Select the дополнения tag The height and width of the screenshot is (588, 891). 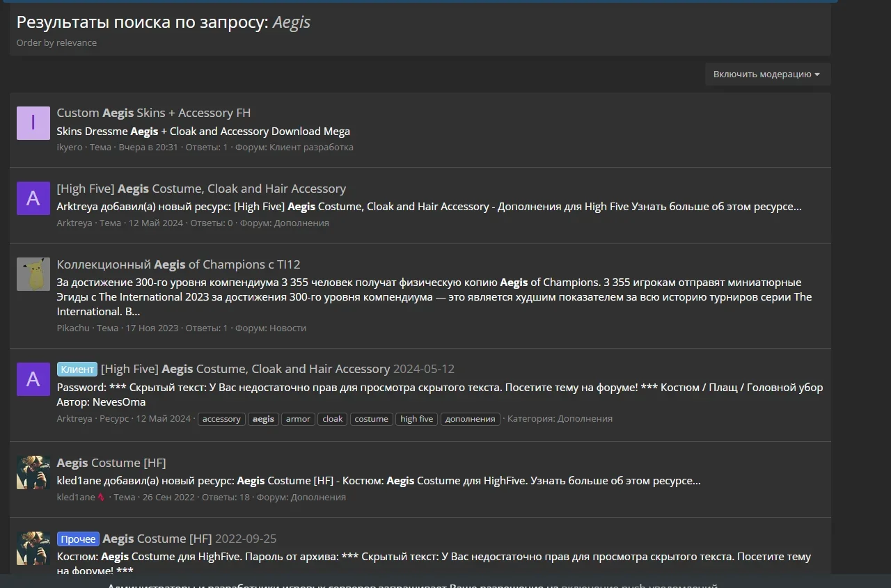470,419
